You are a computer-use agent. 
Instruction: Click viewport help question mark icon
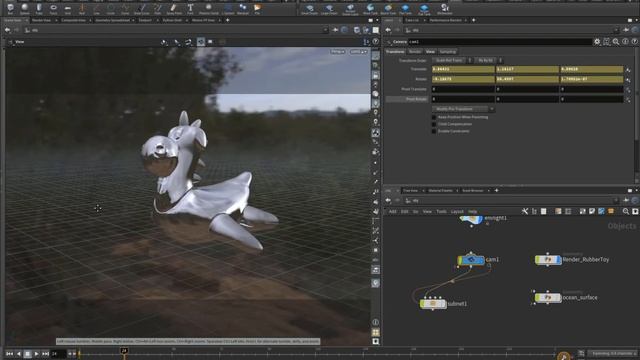(x=376, y=42)
